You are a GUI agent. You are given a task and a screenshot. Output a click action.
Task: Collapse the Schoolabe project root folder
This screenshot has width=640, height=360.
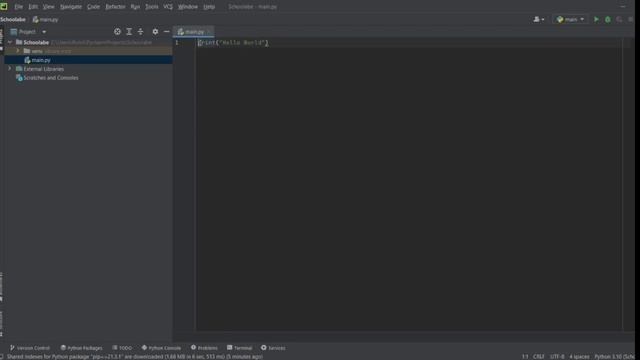click(x=10, y=42)
